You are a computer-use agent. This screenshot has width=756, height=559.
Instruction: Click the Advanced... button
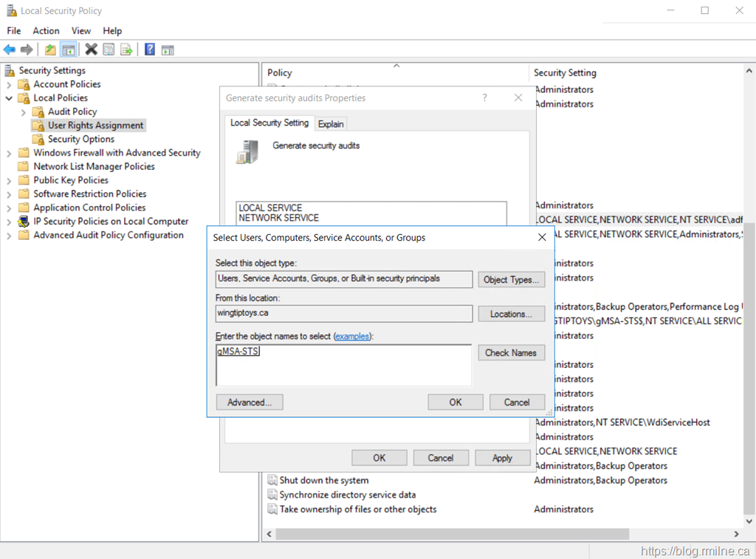[250, 402]
